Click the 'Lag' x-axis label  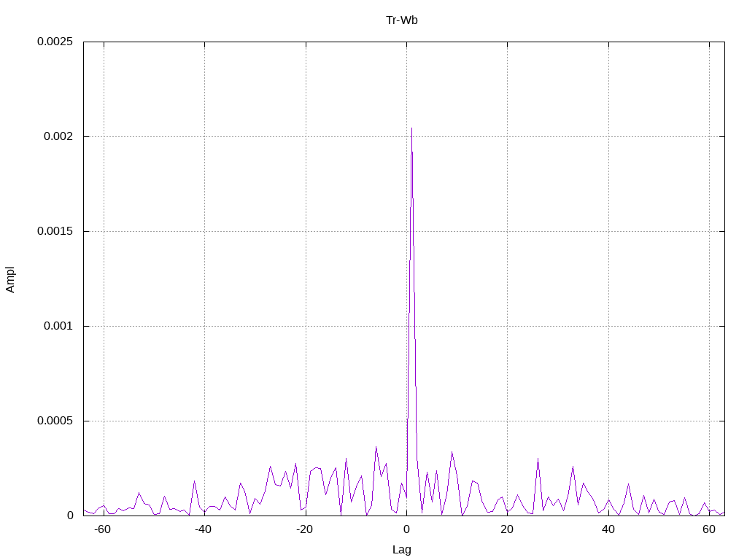coord(402,550)
